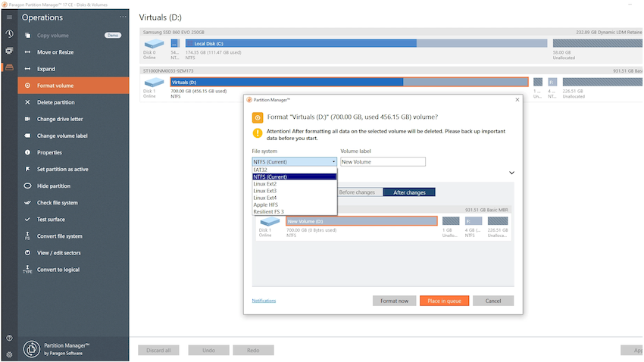Click the Move or Resize icon
The image size is (644, 362).
(27, 52)
